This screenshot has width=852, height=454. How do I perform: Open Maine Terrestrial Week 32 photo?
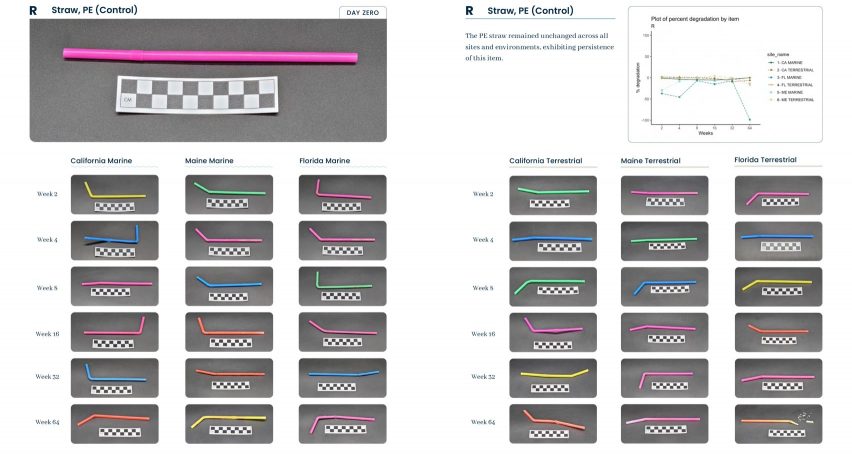[665, 378]
